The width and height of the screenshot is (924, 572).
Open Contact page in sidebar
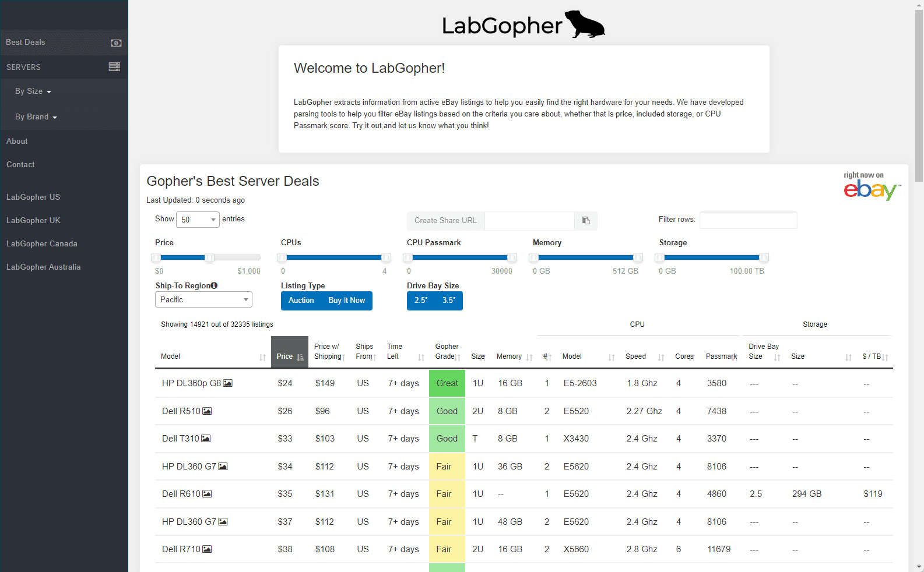(20, 165)
